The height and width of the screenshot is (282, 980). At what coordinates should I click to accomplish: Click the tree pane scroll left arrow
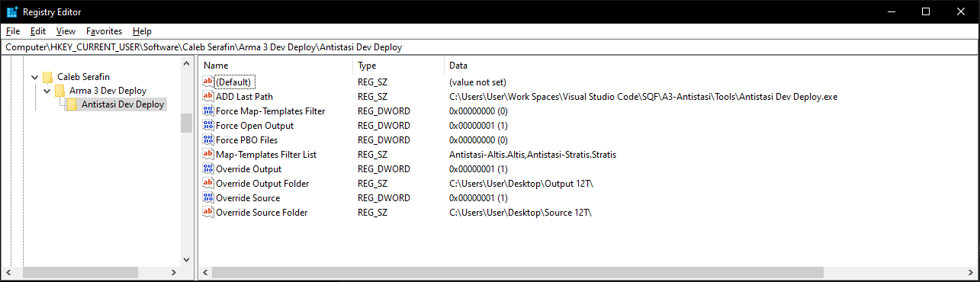click(8, 272)
